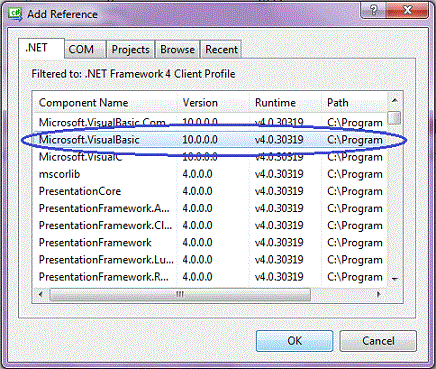
Task: Click the vertical scrollbar thumb
Action: coord(395,118)
